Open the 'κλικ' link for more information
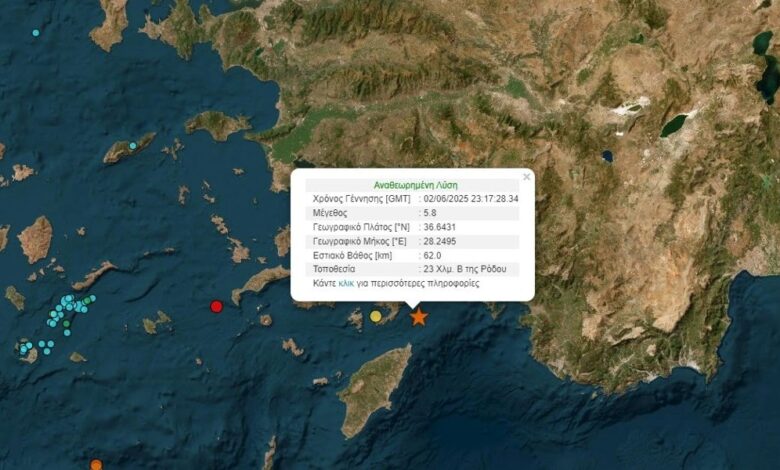This screenshot has height=470, width=780. click(x=347, y=283)
